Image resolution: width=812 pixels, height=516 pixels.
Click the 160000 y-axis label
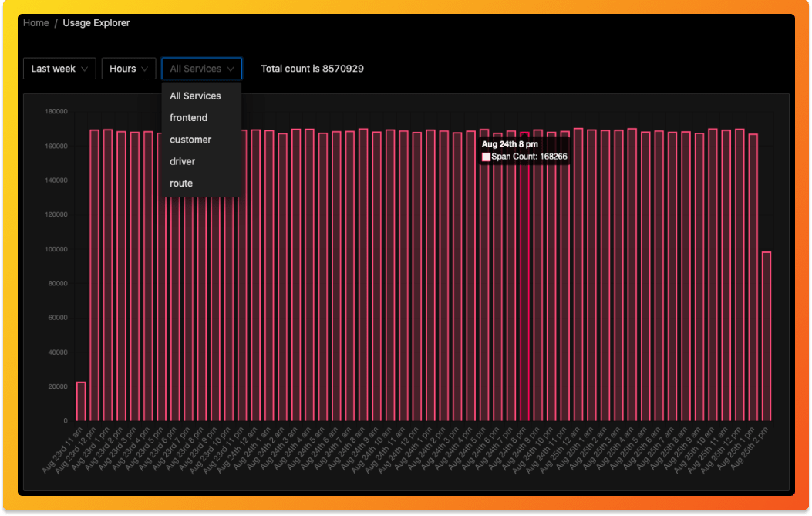pos(56,146)
